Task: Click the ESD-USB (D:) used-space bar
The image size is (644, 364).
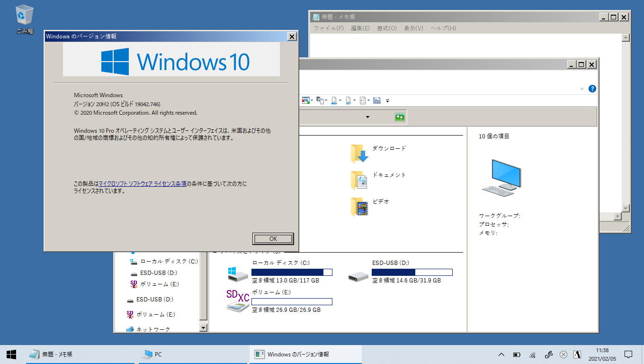Action: tap(412, 272)
